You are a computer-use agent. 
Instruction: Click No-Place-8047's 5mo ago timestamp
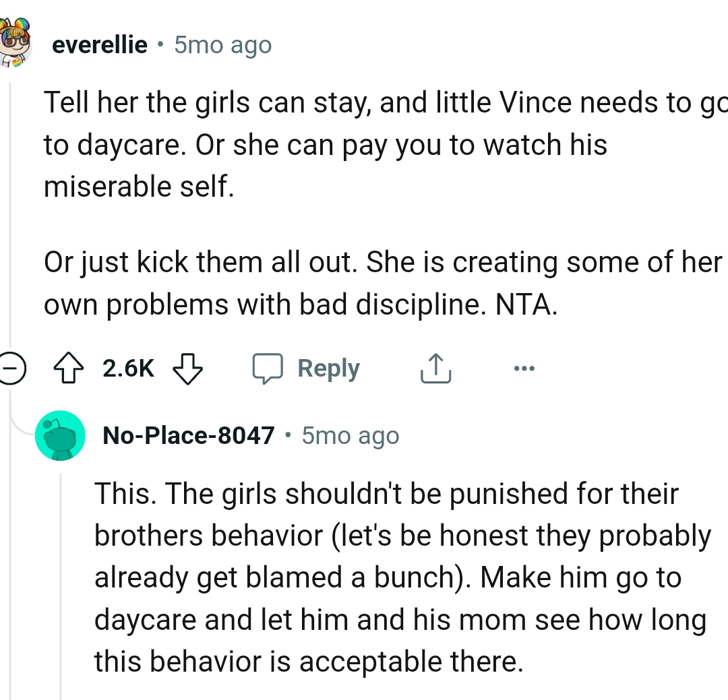(x=350, y=435)
